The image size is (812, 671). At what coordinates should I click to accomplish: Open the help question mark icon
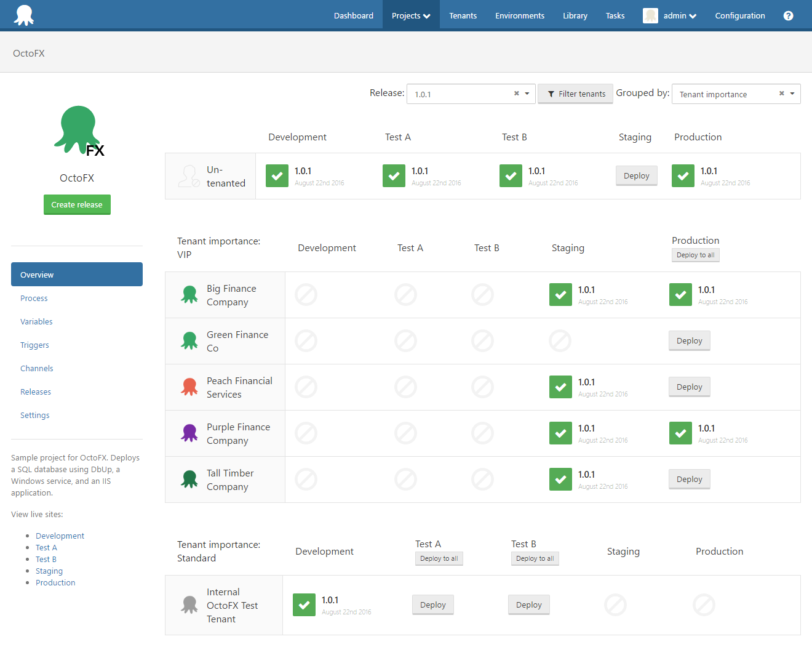(x=788, y=15)
